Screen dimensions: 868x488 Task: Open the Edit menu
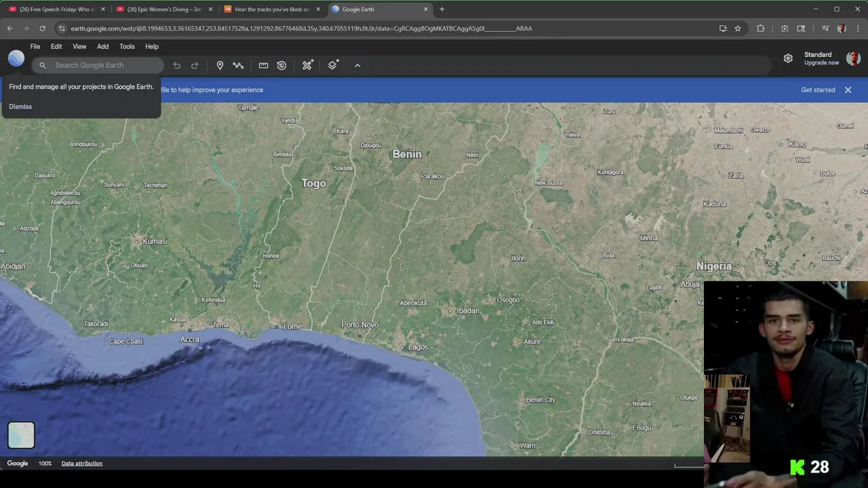pyautogui.click(x=56, y=47)
